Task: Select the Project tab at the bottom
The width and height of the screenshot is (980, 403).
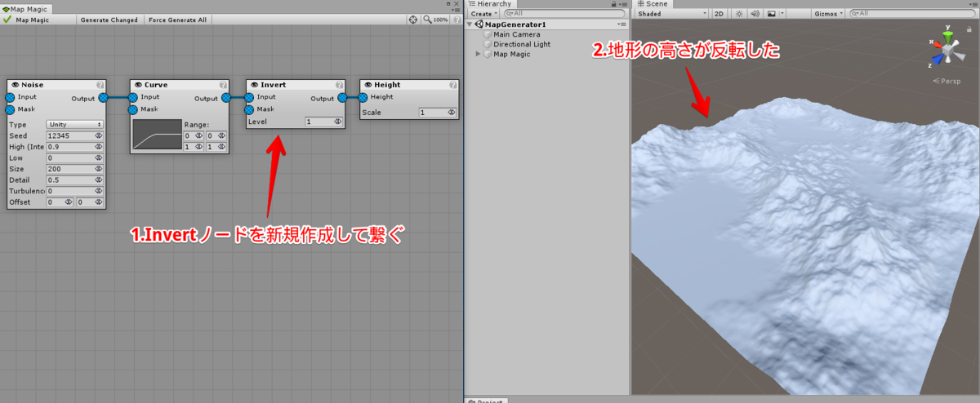Action: pyautogui.click(x=487, y=401)
